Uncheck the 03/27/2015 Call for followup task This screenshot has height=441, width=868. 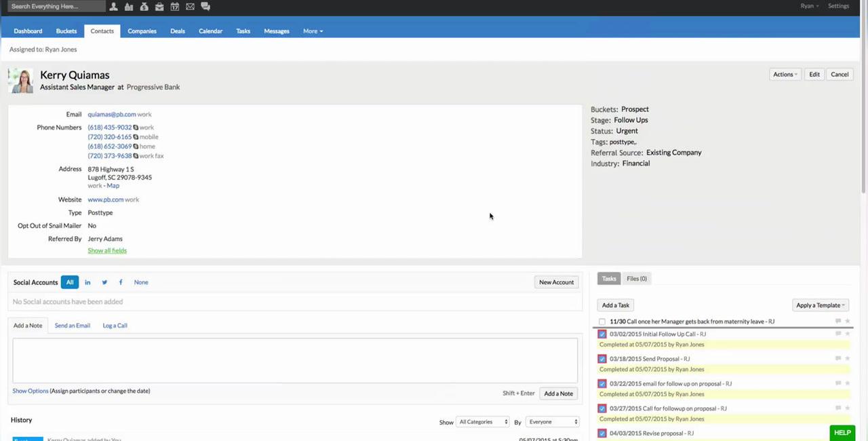(x=602, y=408)
